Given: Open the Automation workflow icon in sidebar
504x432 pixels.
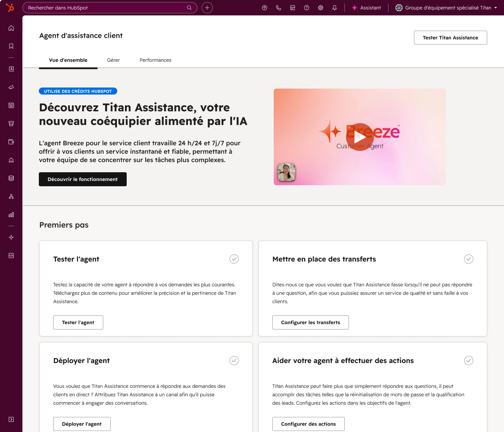Looking at the screenshot, I should point(11,196).
